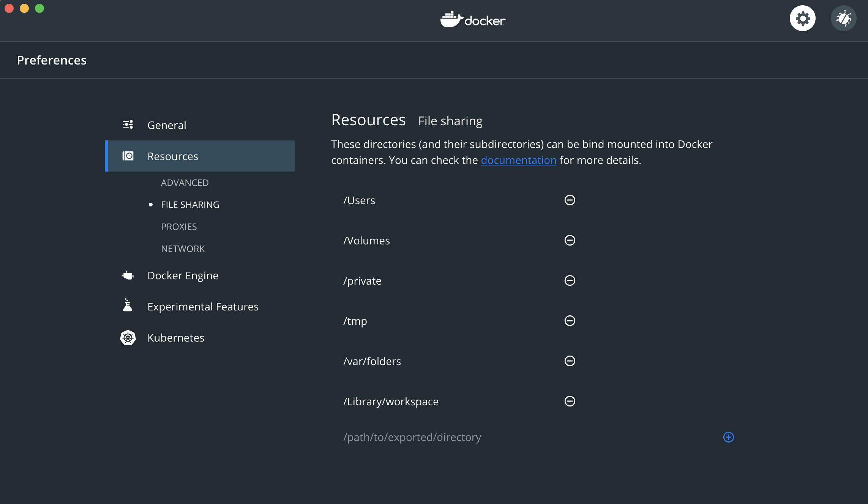The height and width of the screenshot is (504, 868).
Task: Remove the /tmp shared directory
Action: pyautogui.click(x=570, y=321)
